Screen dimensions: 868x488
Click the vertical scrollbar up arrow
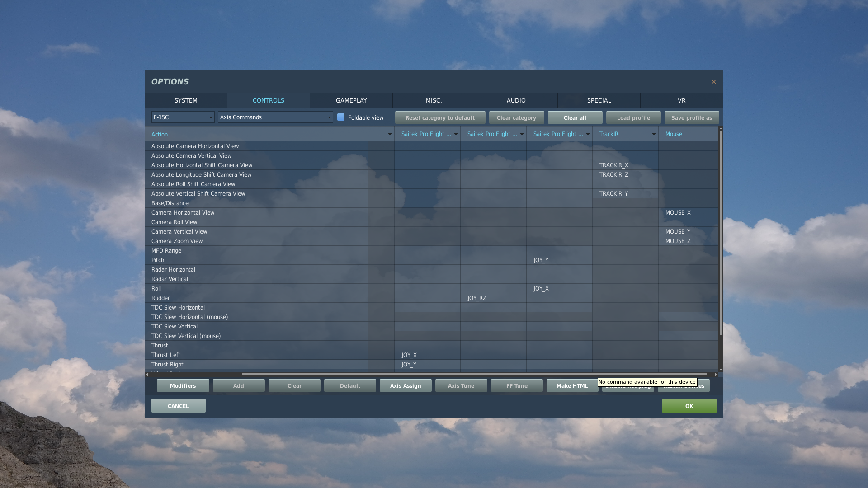pos(721,129)
